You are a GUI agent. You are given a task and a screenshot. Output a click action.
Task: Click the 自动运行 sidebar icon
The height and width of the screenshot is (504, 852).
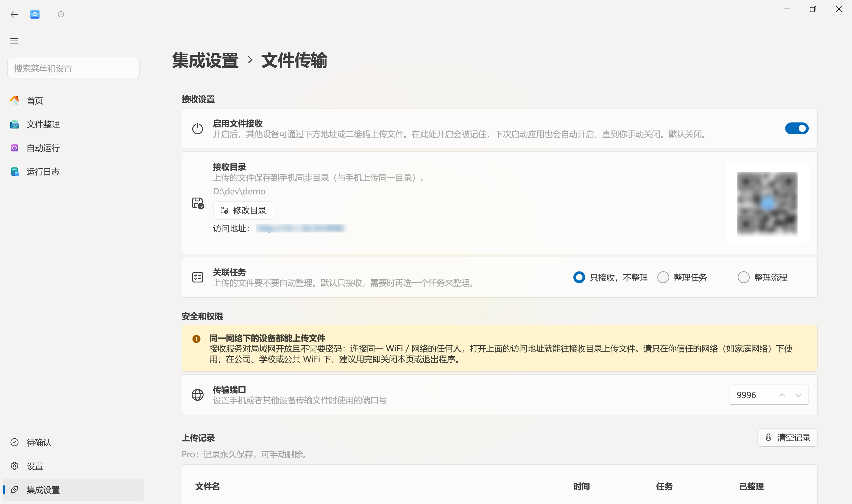(x=14, y=148)
